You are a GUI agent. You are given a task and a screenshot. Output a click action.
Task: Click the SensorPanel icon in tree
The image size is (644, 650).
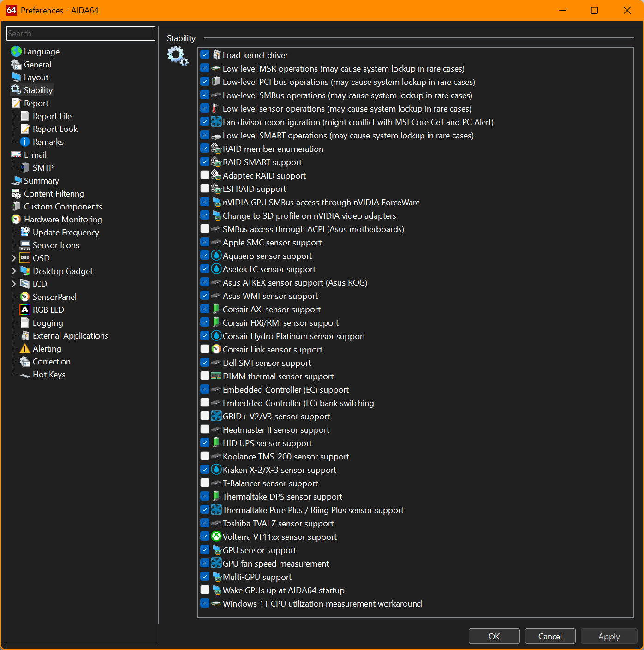click(25, 297)
